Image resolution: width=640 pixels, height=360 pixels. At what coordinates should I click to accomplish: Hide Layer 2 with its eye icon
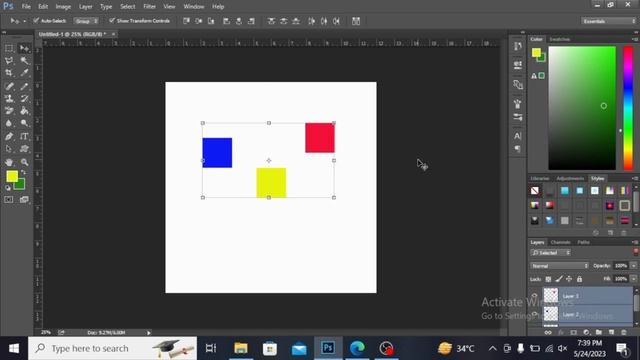pos(535,313)
